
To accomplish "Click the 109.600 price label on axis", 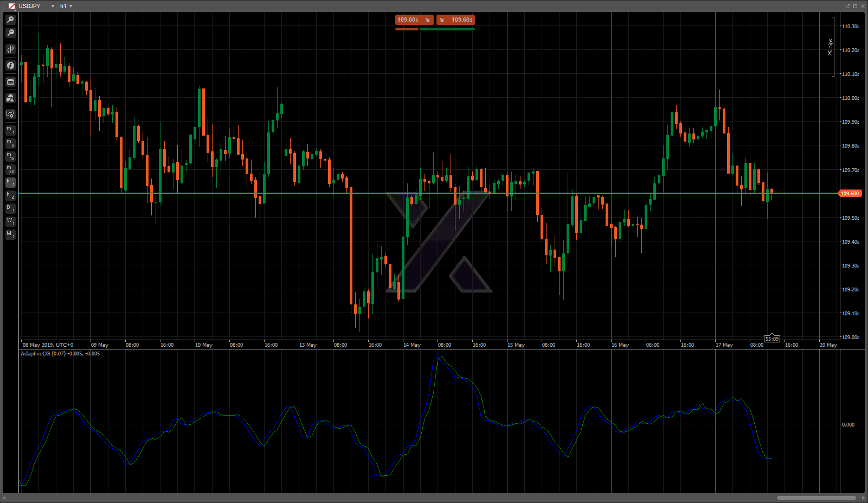I will point(850,193).
